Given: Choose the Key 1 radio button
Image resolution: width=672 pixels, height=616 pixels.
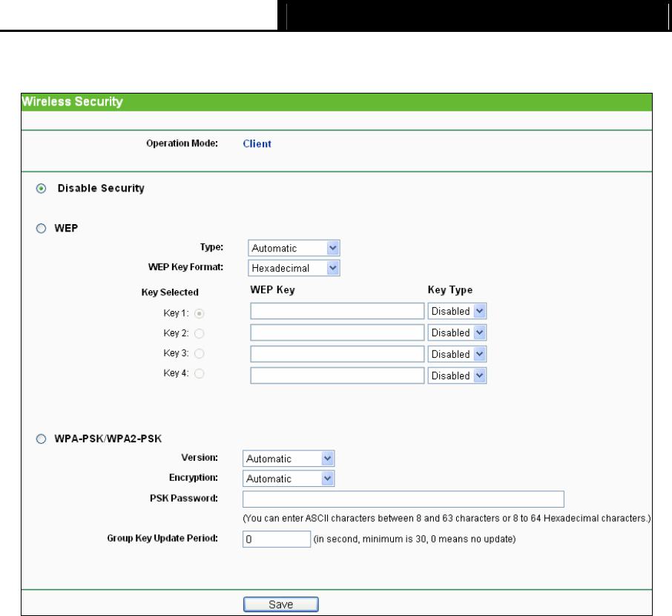Looking at the screenshot, I should [200, 314].
